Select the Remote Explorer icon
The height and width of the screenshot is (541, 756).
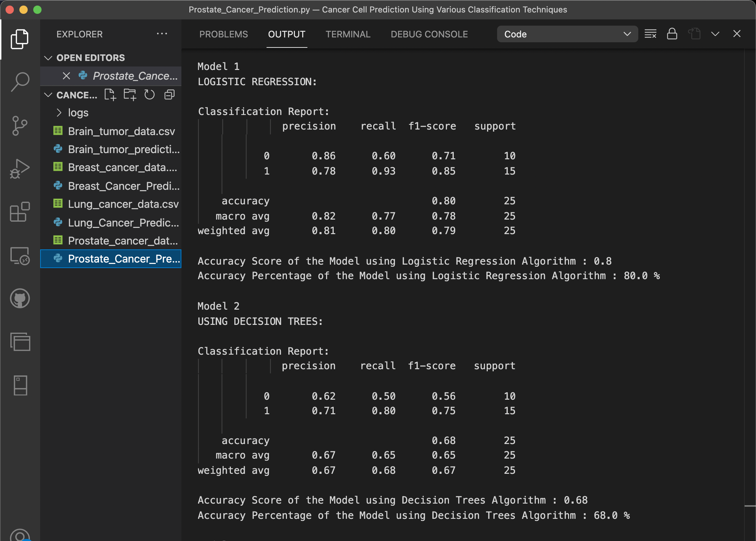pos(20,256)
